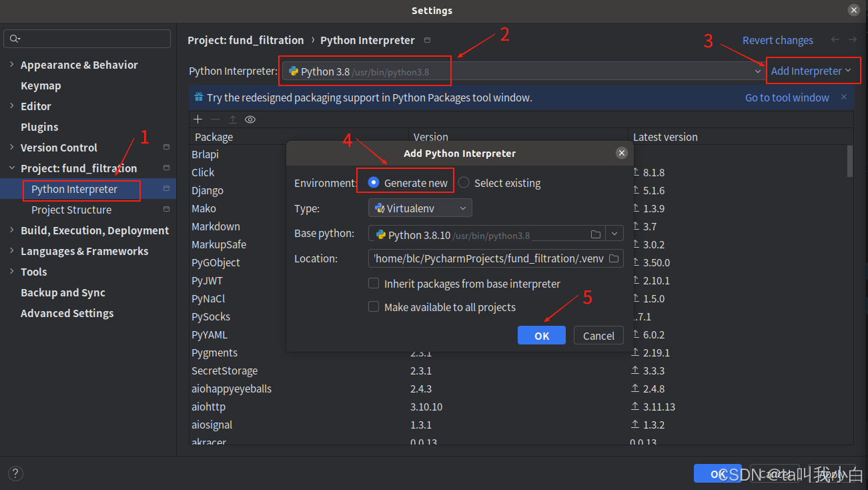Click the Revert changes link
868x490 pixels.
click(x=778, y=40)
